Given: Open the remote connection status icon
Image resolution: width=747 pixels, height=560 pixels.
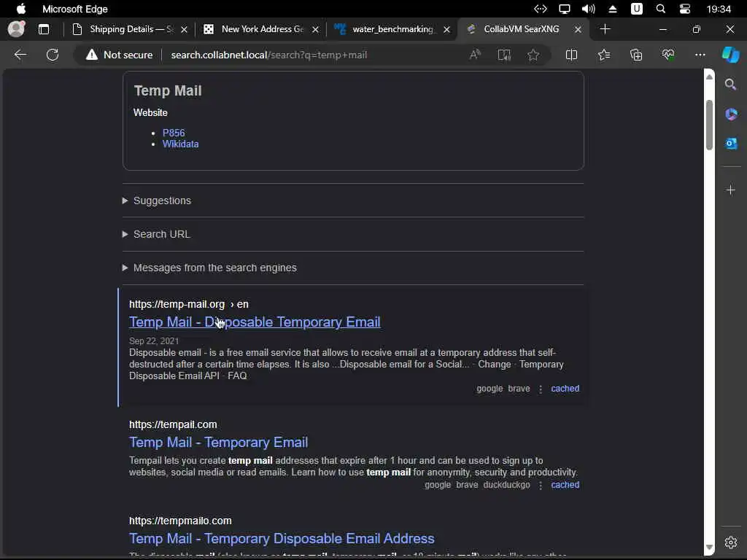Looking at the screenshot, I should click(x=541, y=9).
